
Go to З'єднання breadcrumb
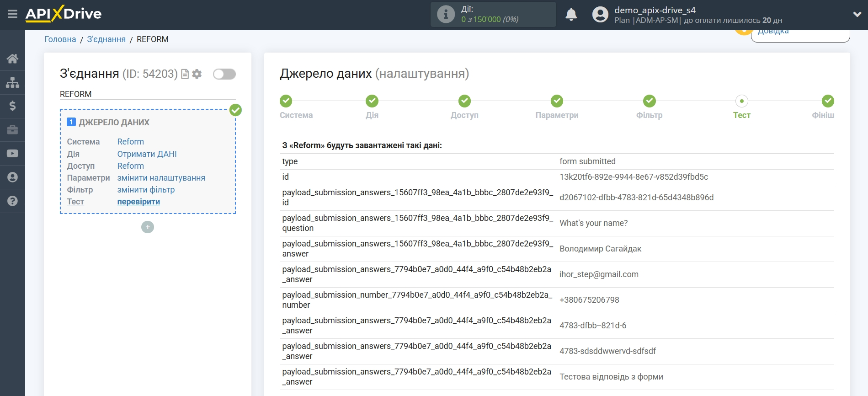tap(107, 39)
